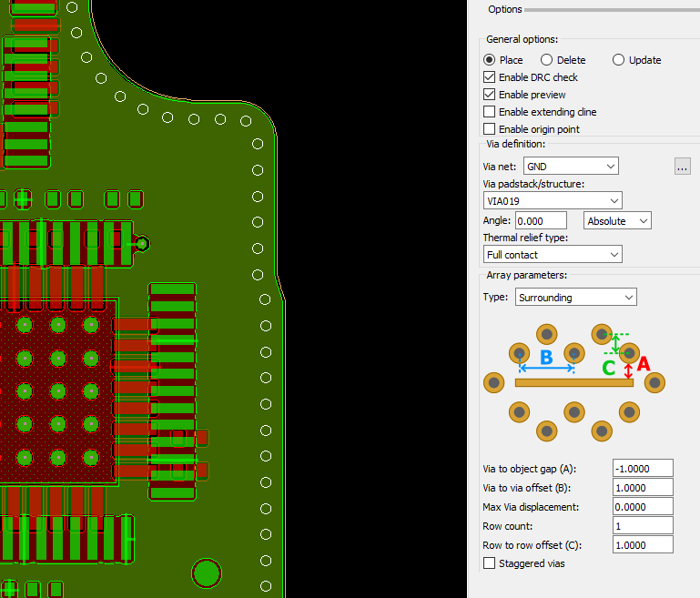Open the Absolute angle mode dropdown
The image size is (700, 598).
coord(617,221)
